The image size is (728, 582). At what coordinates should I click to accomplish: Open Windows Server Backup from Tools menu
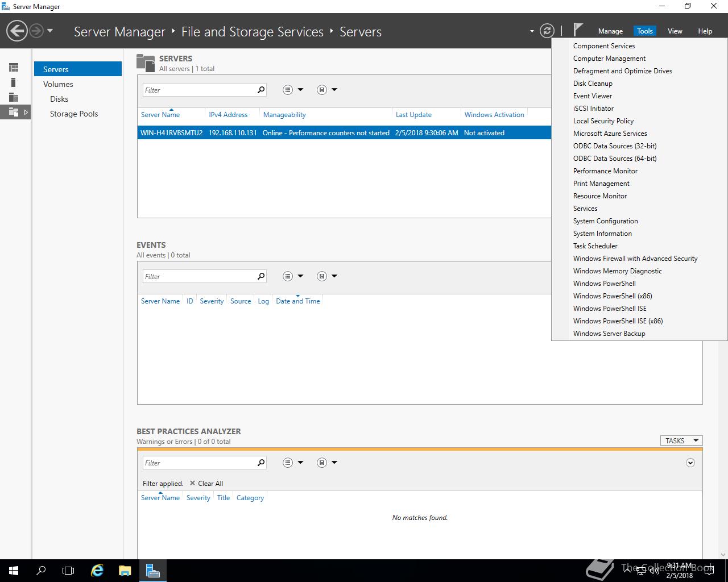(609, 334)
